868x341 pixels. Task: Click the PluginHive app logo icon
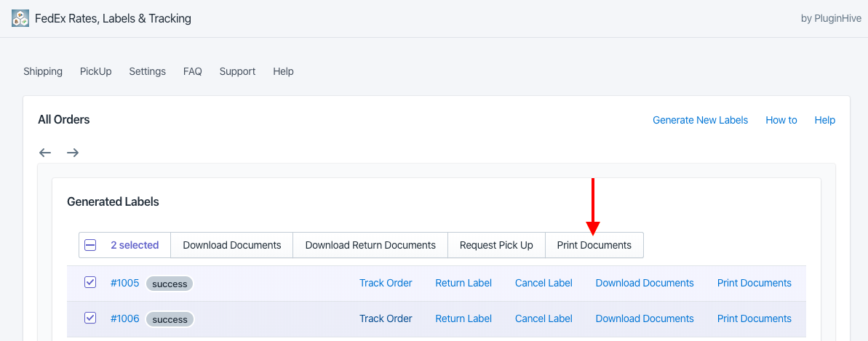(20, 18)
